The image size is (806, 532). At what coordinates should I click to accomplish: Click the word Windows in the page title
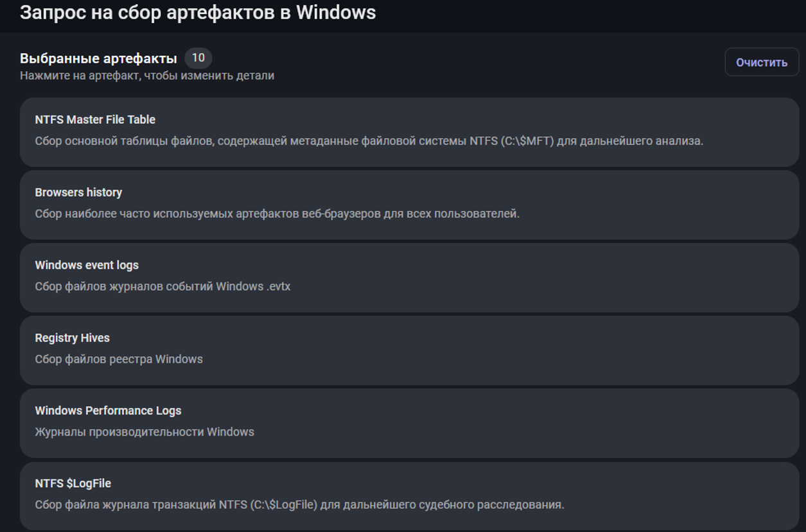click(x=335, y=12)
